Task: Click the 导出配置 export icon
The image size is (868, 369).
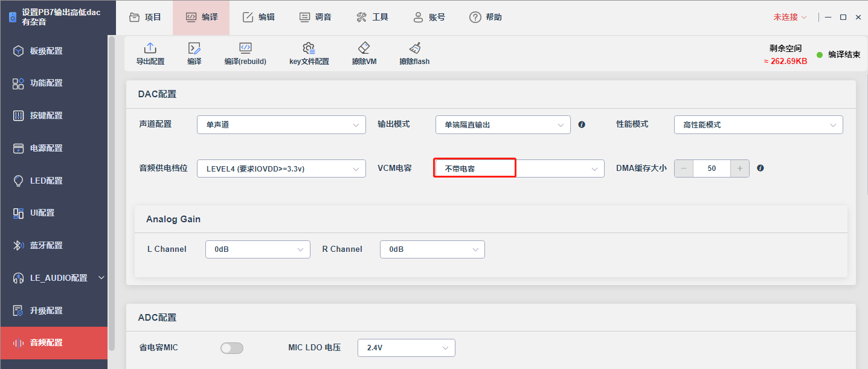Action: coord(150,49)
